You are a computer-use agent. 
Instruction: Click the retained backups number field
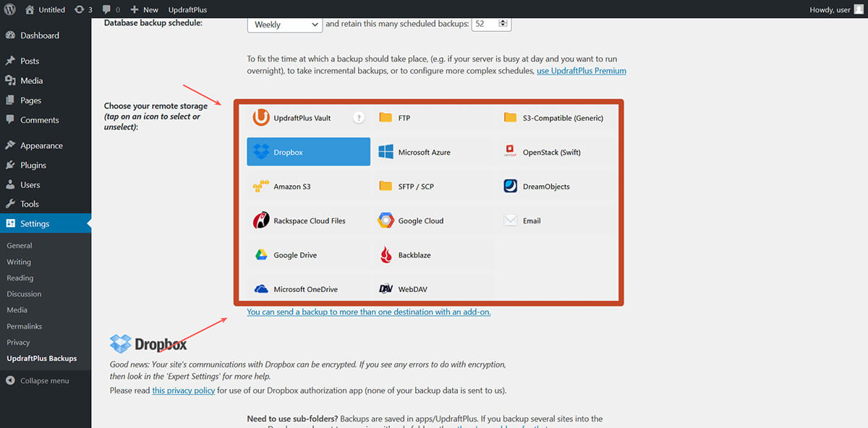click(x=491, y=24)
